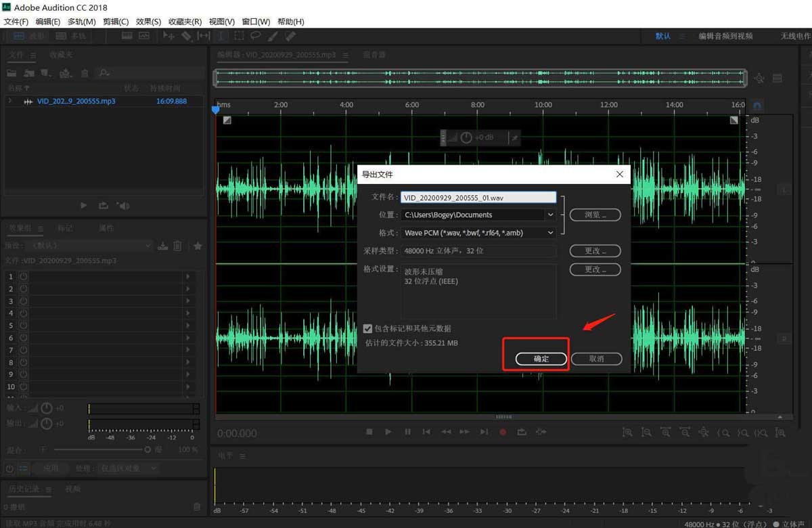
Task: Click the 浏览 browse button
Action: [x=595, y=215]
